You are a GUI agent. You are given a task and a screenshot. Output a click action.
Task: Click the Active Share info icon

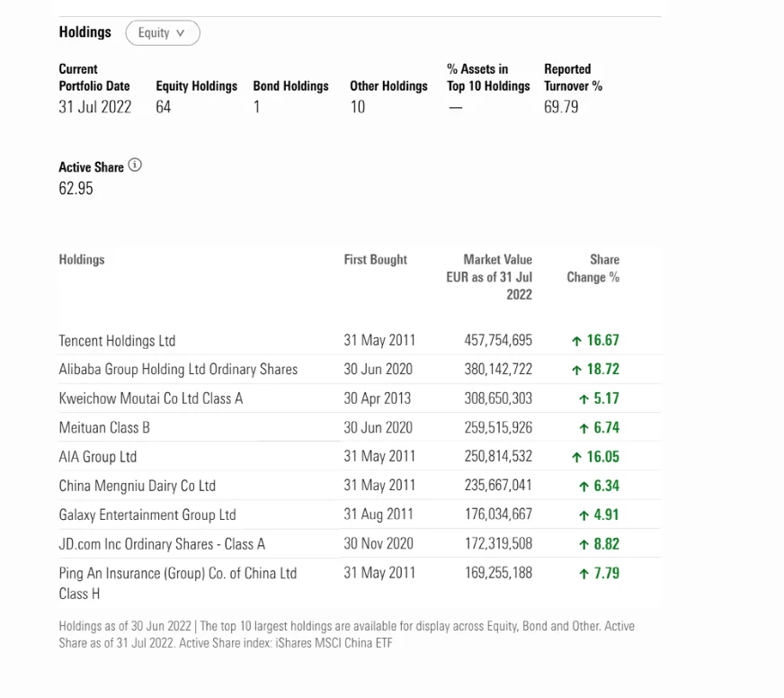[135, 166]
